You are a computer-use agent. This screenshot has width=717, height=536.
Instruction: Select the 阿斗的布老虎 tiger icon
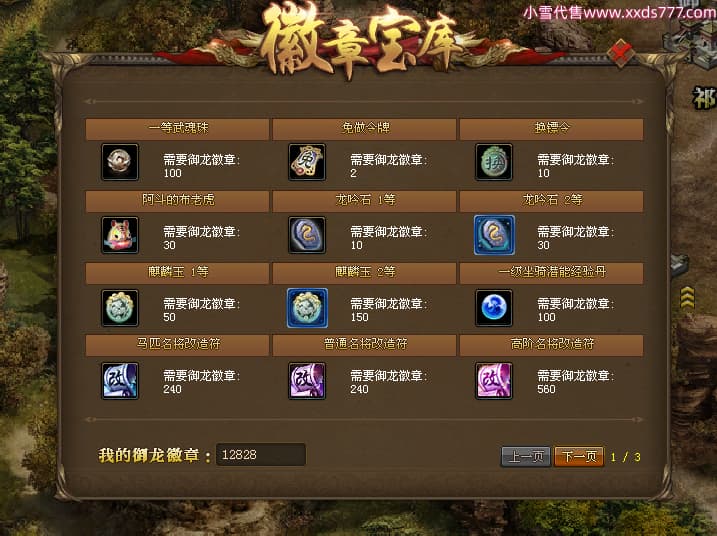[x=120, y=235]
